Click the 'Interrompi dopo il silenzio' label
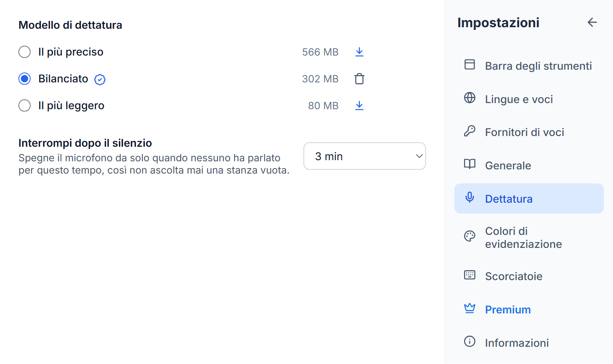This screenshot has width=613, height=364. tap(85, 143)
